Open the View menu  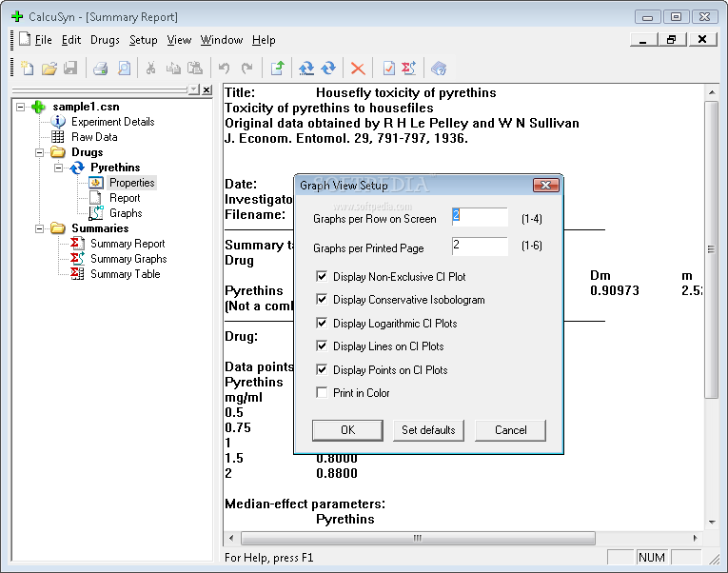coord(179,40)
